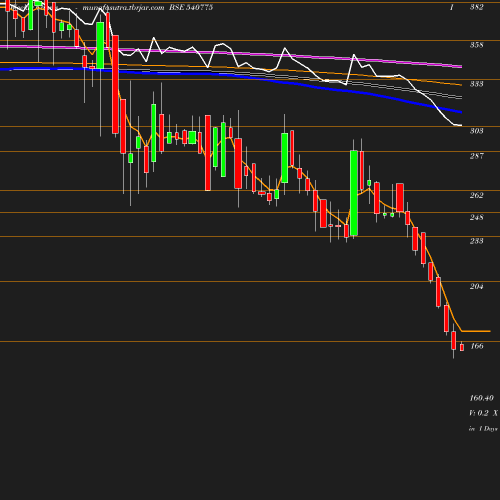The image size is (500, 500).
Task: Select the 160.40 last price value
Action: (481, 398)
